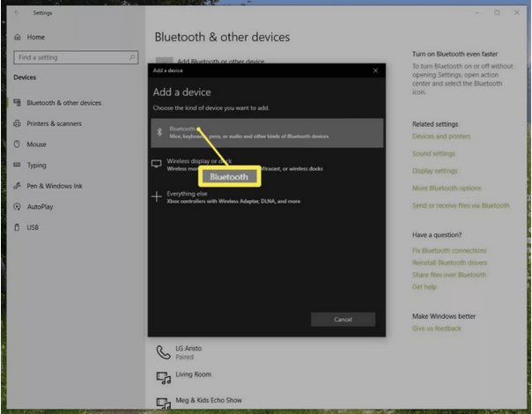Click the media icon for Meg & Kids Echo Show
532x414 pixels.
coord(164,403)
